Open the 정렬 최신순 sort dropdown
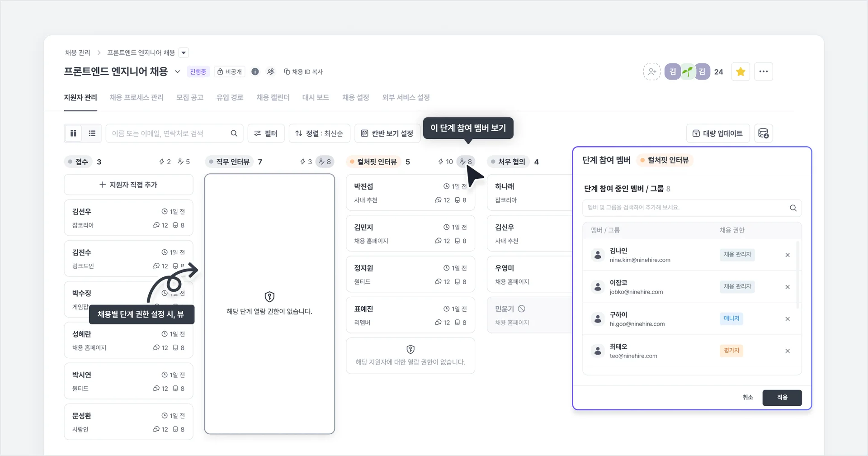The height and width of the screenshot is (456, 868). tap(320, 133)
